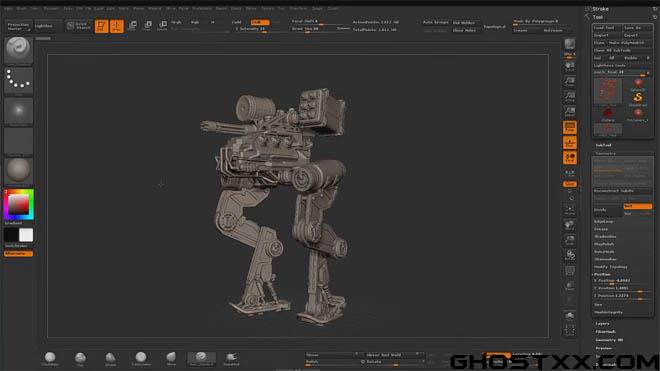Open the Alpha menu

tap(8, 8)
